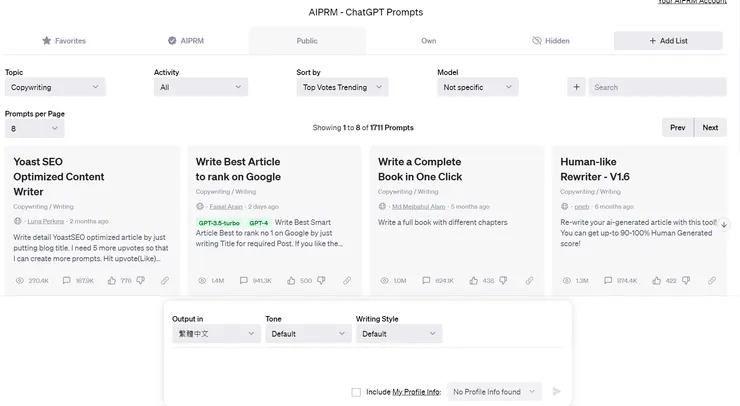Viewport: 740px width, 406px height.
Task: Open the Sort by Top Votes Trending dropdown
Action: click(342, 87)
